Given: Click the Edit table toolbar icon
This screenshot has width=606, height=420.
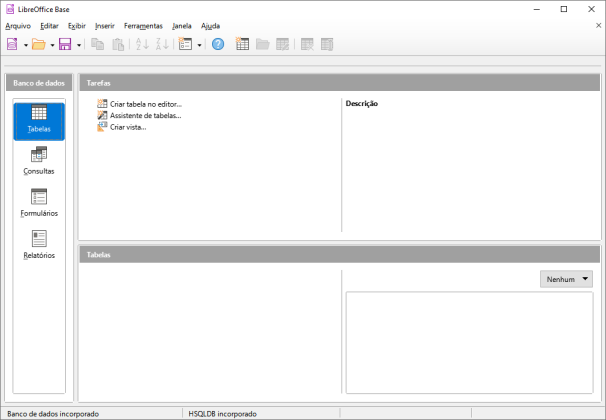Looking at the screenshot, I should tap(283, 44).
